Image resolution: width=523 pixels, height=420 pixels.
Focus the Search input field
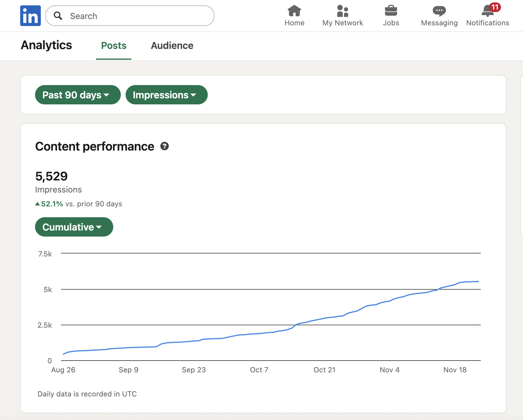(136, 16)
